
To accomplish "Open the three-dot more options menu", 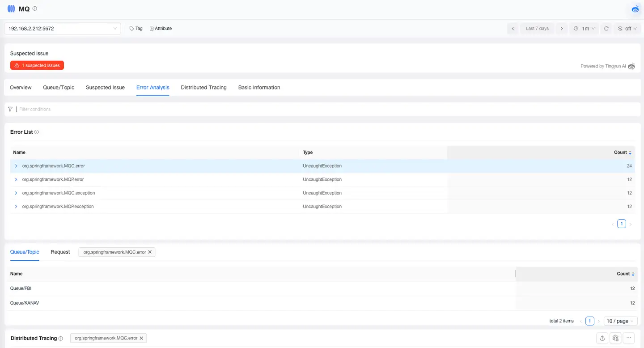I will tap(629, 338).
